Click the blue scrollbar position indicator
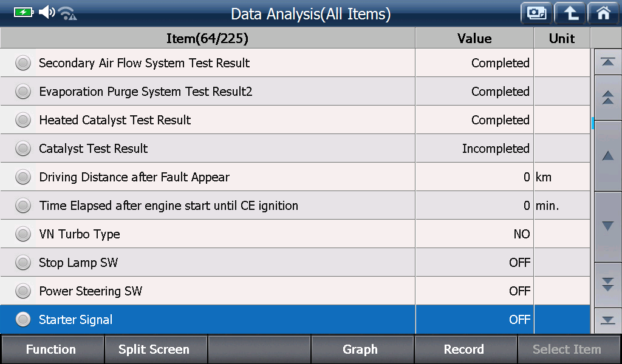The image size is (622, 364). point(593,123)
